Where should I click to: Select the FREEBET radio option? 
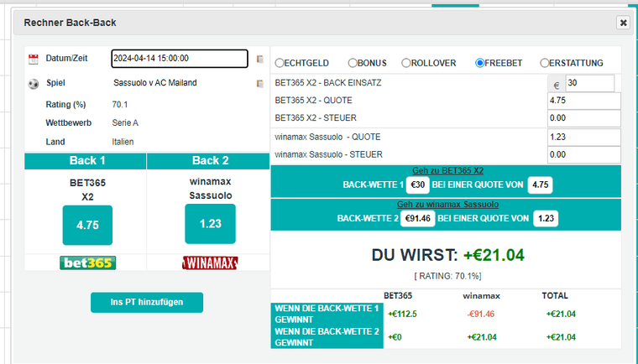pos(479,63)
